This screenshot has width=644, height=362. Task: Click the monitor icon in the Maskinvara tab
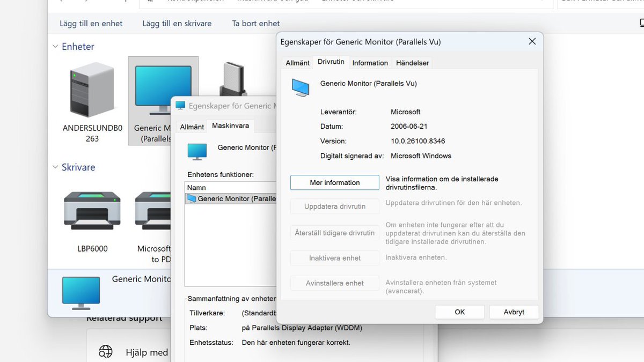(x=197, y=152)
